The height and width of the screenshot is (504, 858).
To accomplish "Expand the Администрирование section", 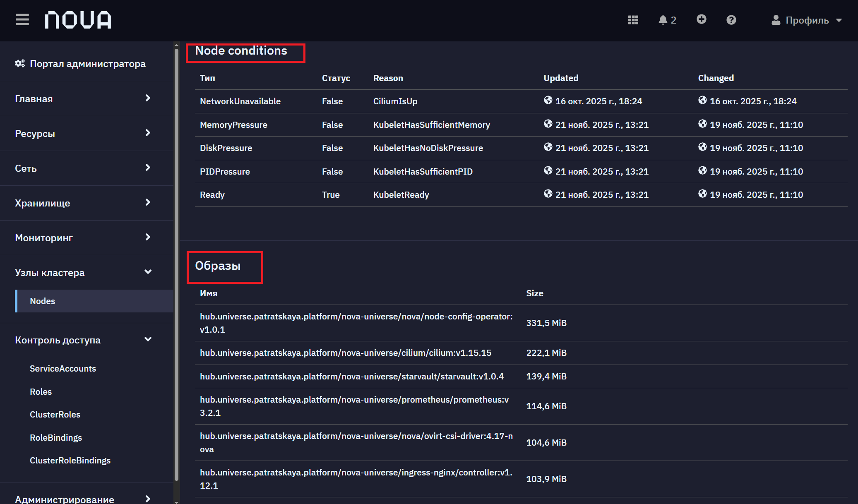I will point(87,499).
